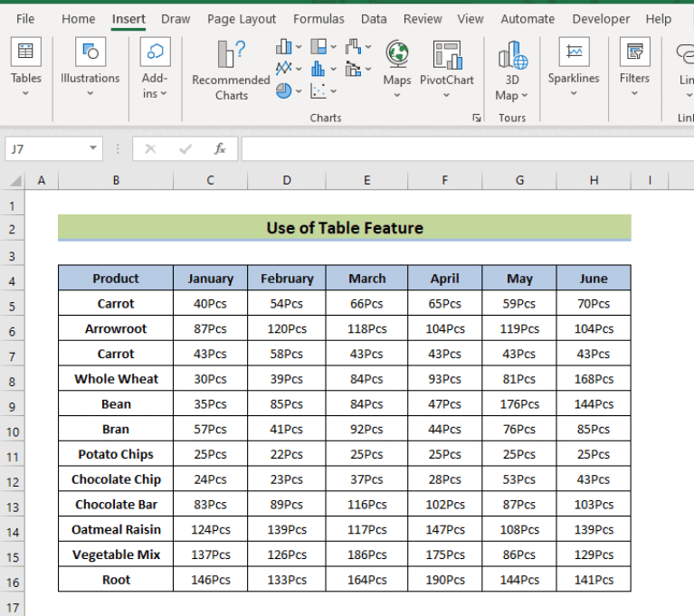Select column H header
This screenshot has height=616, width=694.
[594, 181]
